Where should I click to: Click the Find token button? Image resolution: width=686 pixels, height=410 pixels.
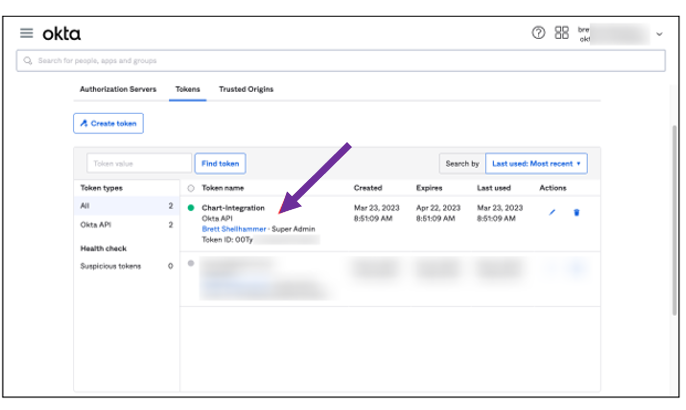click(x=220, y=164)
